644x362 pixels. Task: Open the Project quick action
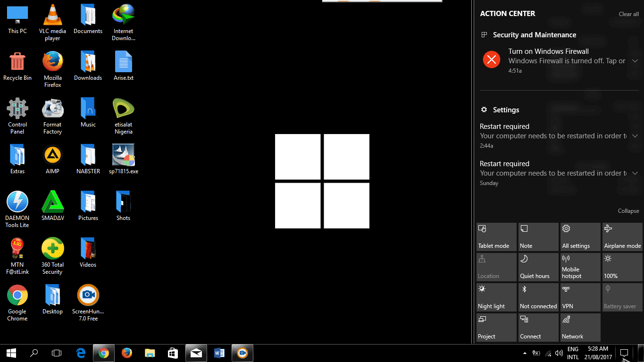click(496, 328)
